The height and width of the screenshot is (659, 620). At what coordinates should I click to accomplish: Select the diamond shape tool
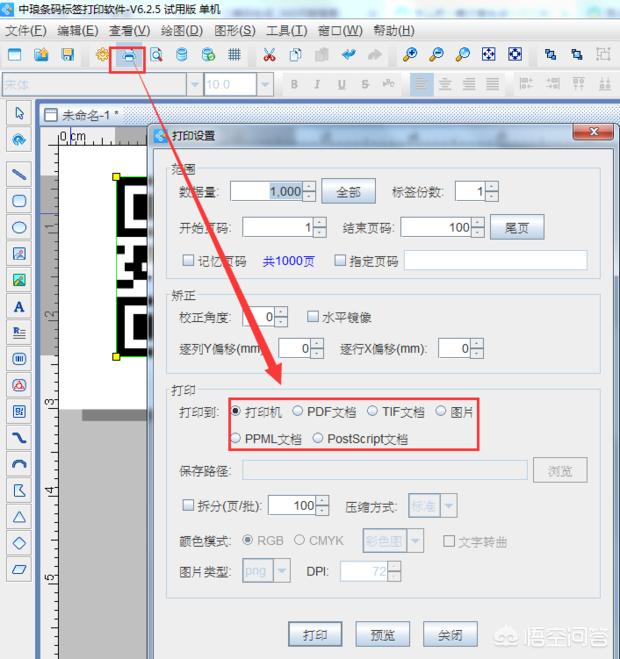(x=19, y=543)
